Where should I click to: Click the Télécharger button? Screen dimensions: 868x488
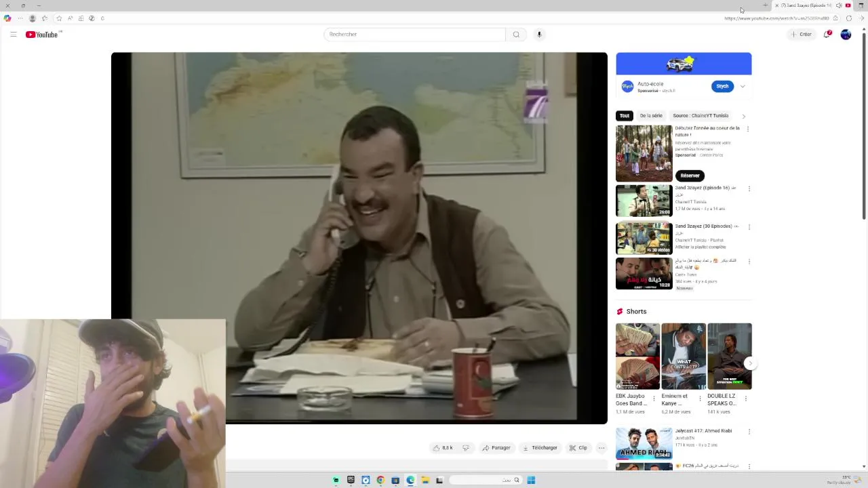tap(540, 448)
